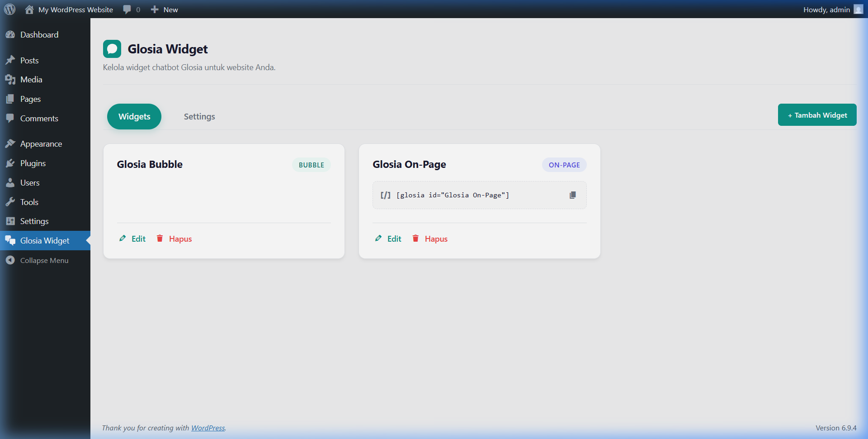Click the comment count 0 in admin bar
Image resolution: width=868 pixels, height=439 pixels.
click(x=138, y=10)
